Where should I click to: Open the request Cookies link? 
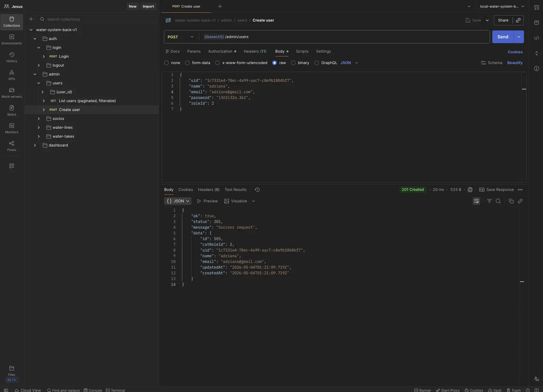click(515, 52)
